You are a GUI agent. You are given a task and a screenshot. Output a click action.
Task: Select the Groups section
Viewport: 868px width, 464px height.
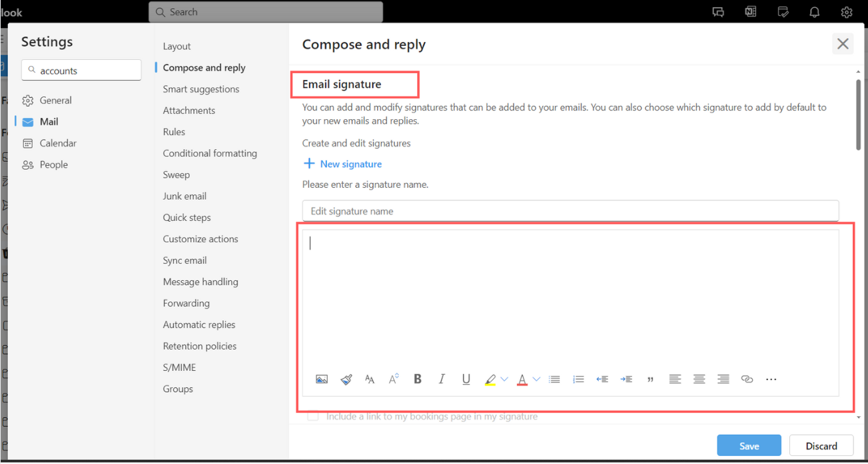[x=178, y=389]
